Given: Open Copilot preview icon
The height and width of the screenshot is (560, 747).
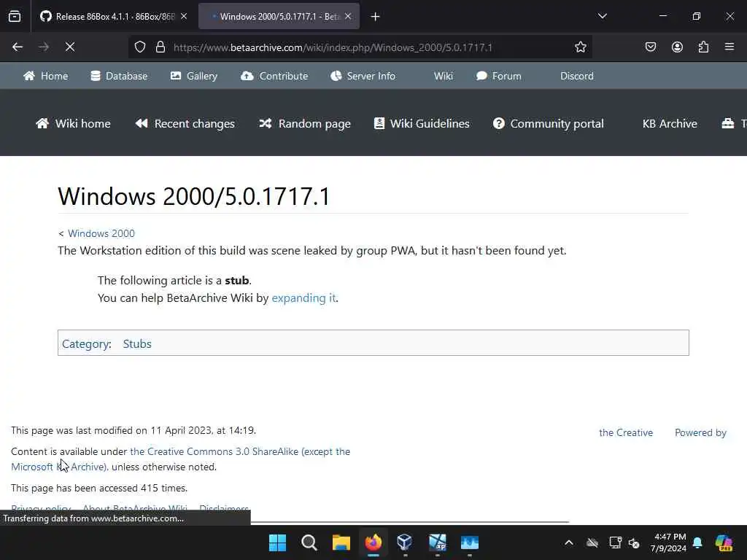Looking at the screenshot, I should [724, 542].
